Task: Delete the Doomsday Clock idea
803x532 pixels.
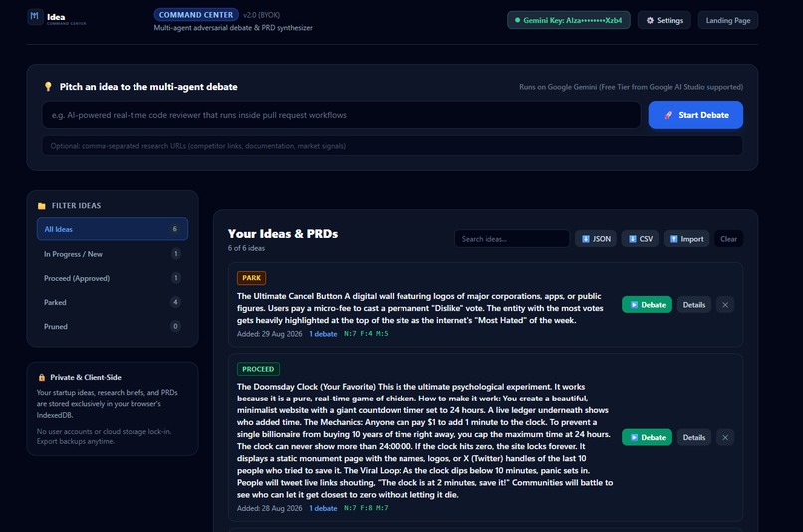Action: (x=725, y=437)
